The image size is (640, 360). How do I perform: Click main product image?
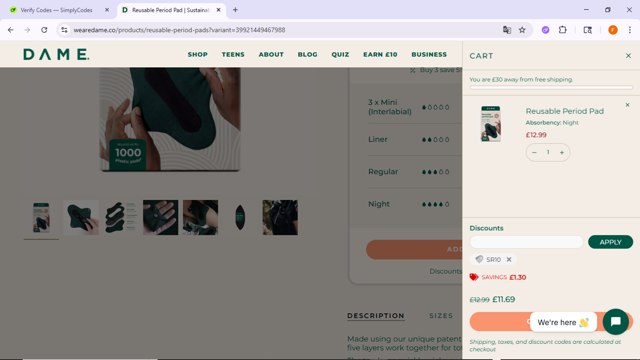coord(170,119)
